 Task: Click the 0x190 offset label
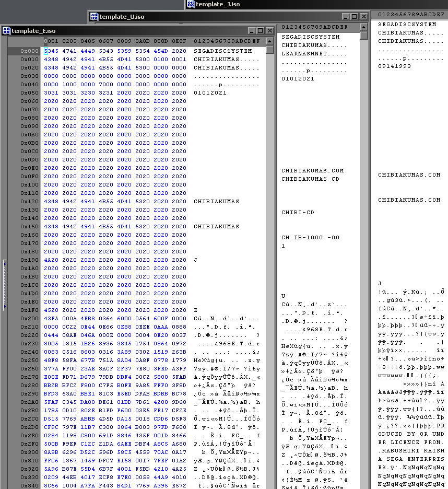pos(30,260)
